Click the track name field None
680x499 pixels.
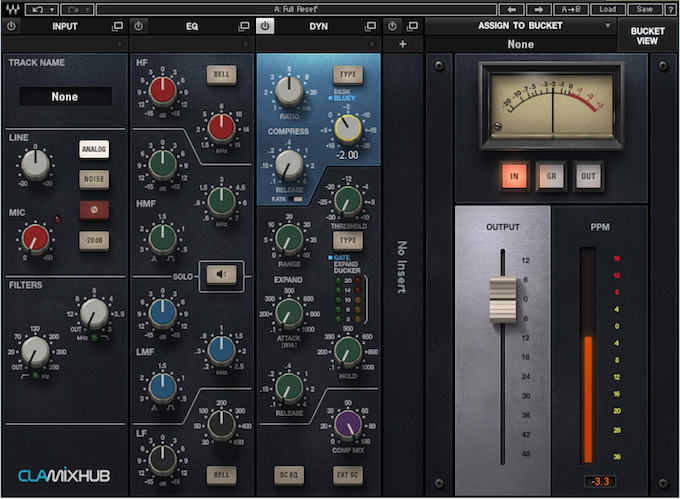click(65, 96)
